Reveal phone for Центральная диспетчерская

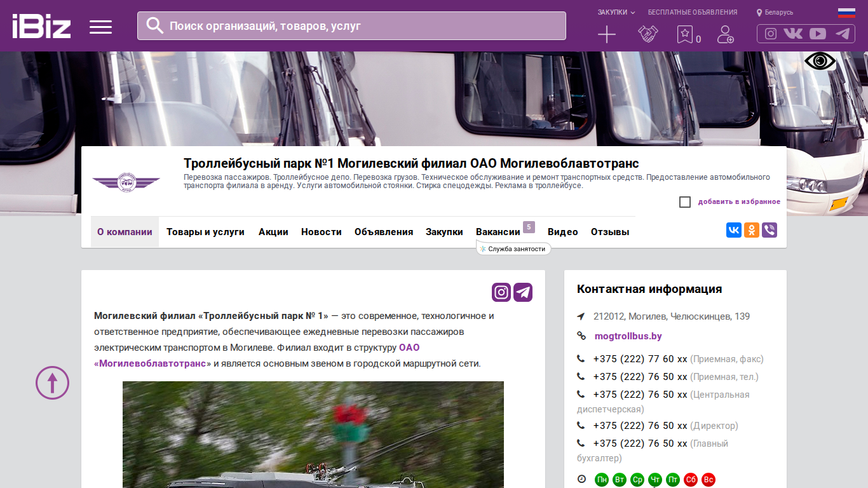pos(641,395)
